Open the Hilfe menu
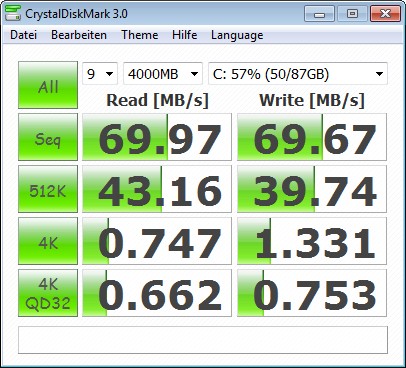This screenshot has height=368, width=406. tap(184, 35)
